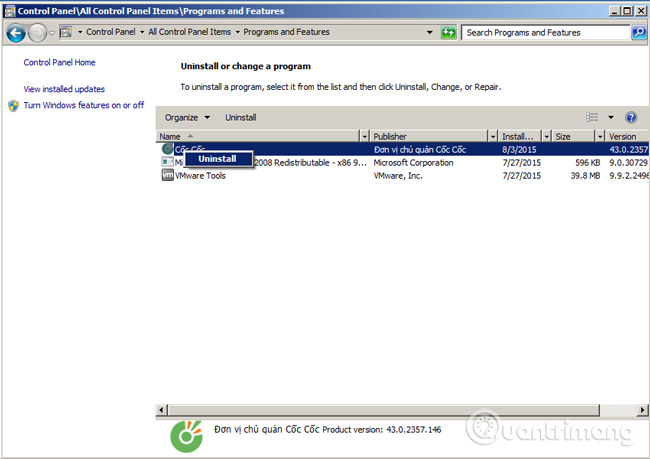650x459 pixels.
Task: Click Control Panel breadcrumb segment
Action: (111, 32)
